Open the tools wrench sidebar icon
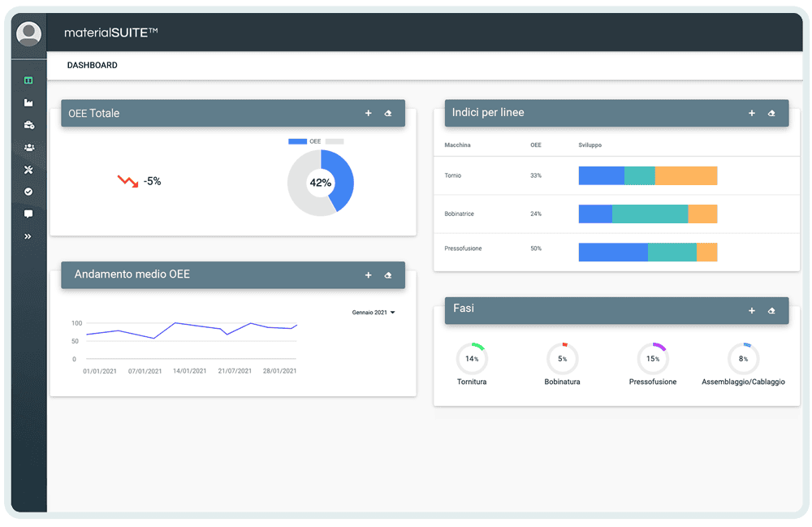Viewport: 812px width, 527px height. pyautogui.click(x=28, y=170)
